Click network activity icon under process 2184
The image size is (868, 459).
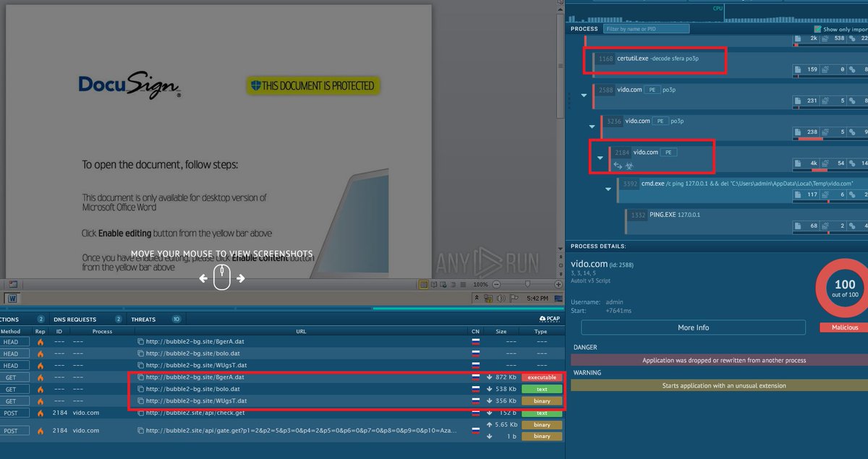point(618,165)
